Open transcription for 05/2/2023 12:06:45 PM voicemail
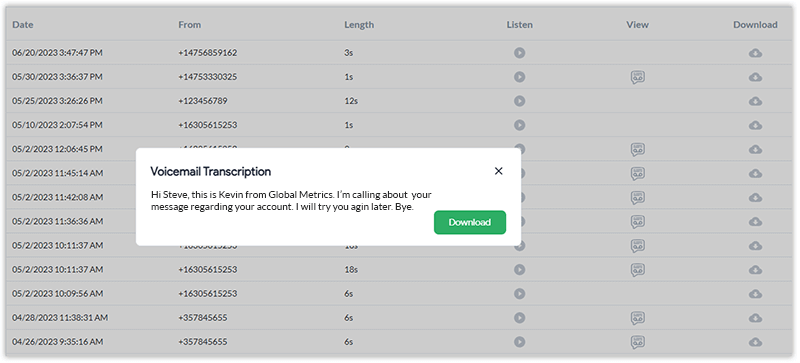 click(x=637, y=150)
